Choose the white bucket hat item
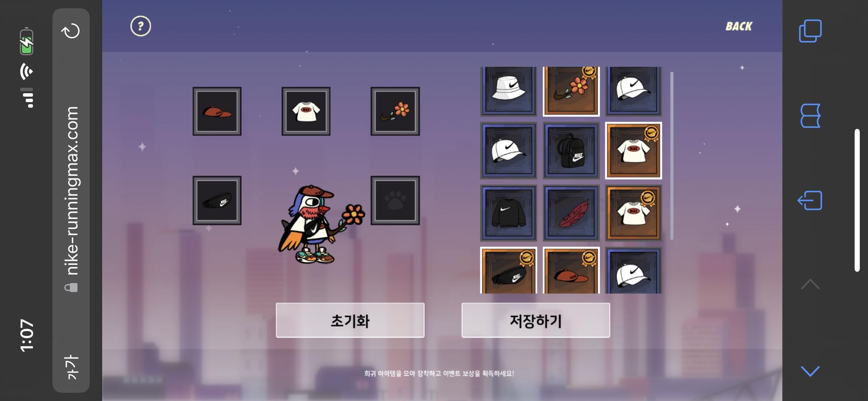 [508, 91]
